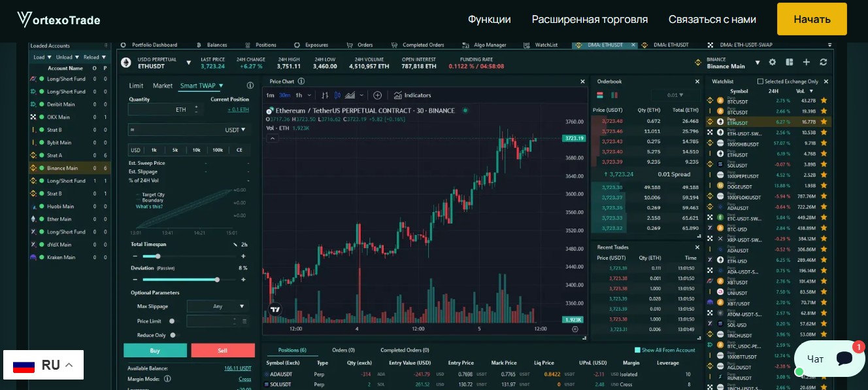Image resolution: width=868 pixels, height=390 pixels.
Task: Click the layout panels icon
Action: pyautogui.click(x=790, y=62)
